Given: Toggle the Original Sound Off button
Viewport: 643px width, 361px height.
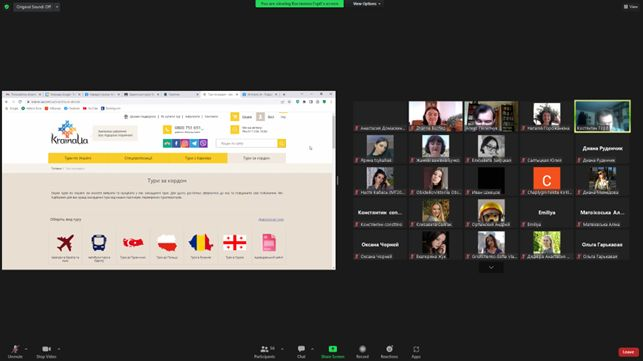Looking at the screenshot, I should (34, 7).
